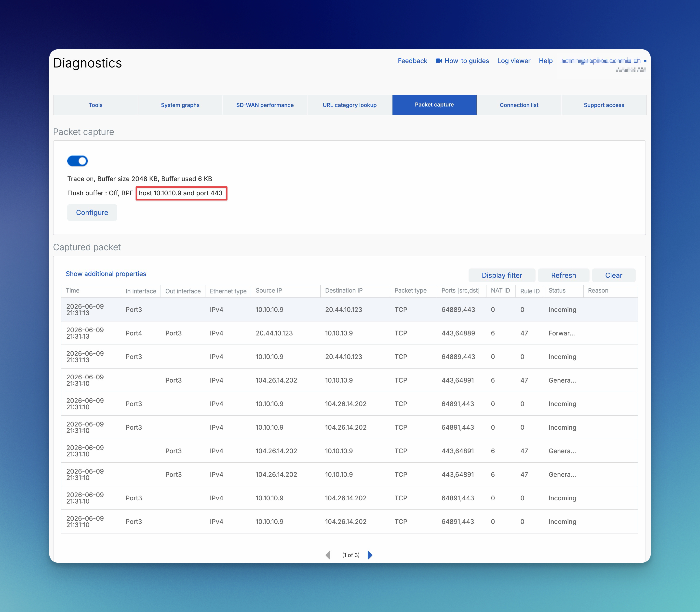Image resolution: width=700 pixels, height=612 pixels.
Task: Click ports value 443,64889
Action: (458, 333)
